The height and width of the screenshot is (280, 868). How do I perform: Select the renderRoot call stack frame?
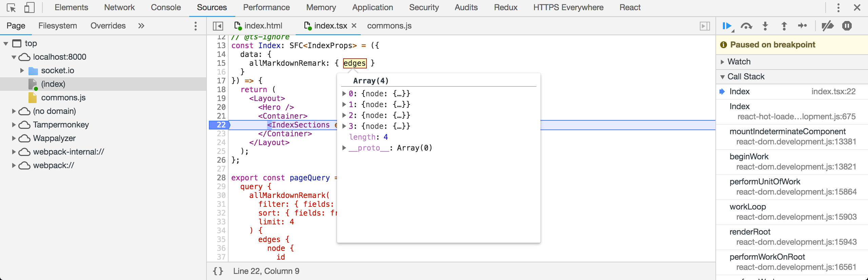pos(792,237)
